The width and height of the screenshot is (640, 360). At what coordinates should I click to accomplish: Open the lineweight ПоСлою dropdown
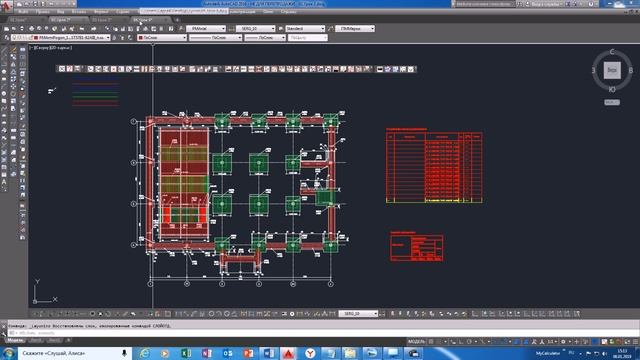coord(265,38)
